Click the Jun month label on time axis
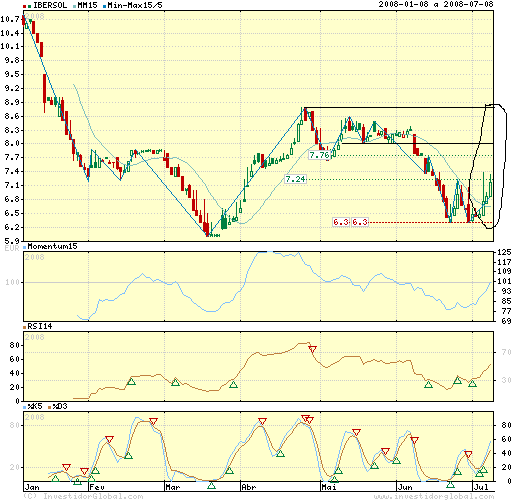Image resolution: width=512 pixels, height=500 pixels. (x=405, y=487)
